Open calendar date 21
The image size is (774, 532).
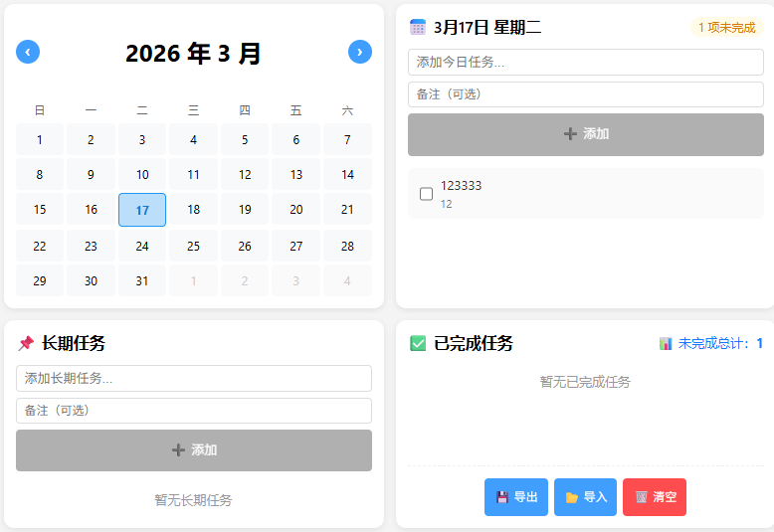tap(347, 210)
